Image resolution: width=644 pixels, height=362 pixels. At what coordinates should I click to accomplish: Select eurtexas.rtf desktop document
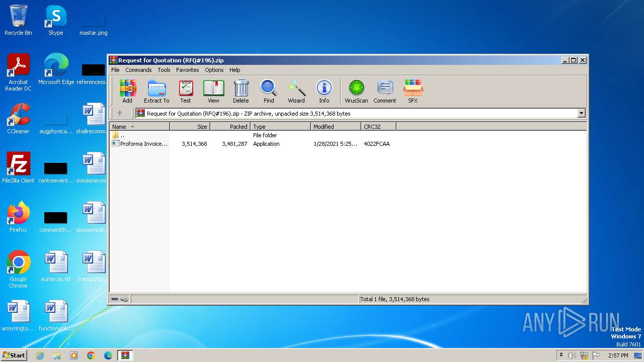[x=56, y=266]
